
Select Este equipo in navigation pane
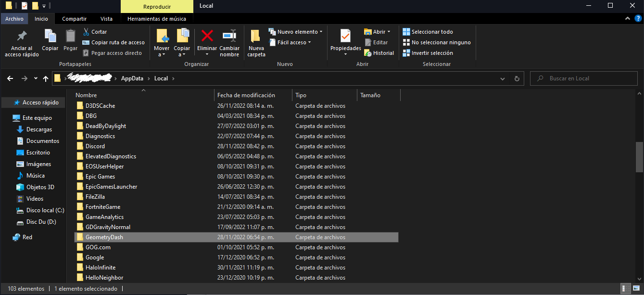click(37, 118)
